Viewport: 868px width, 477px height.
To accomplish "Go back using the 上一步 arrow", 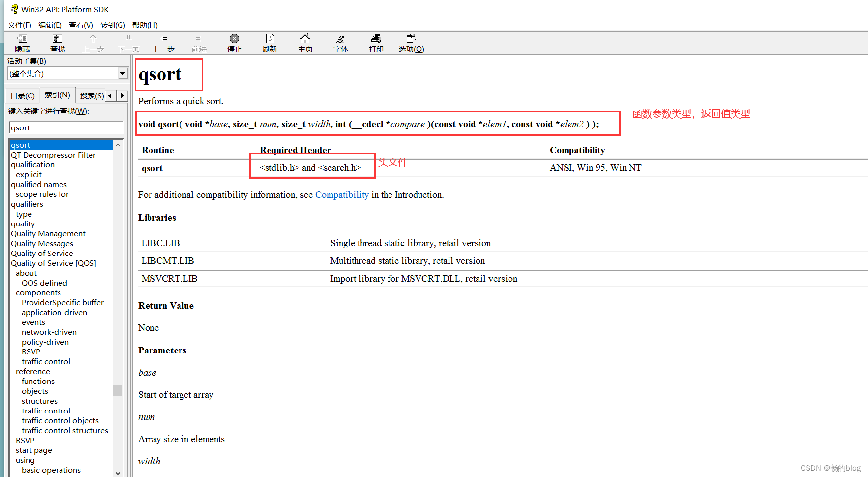I will [x=164, y=43].
